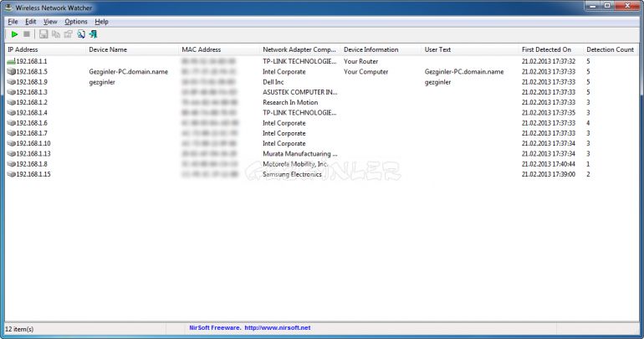This screenshot has height=339, width=644.
Task: Click the 21.02.2013 17:37:35 detection time
Action: click(x=549, y=113)
